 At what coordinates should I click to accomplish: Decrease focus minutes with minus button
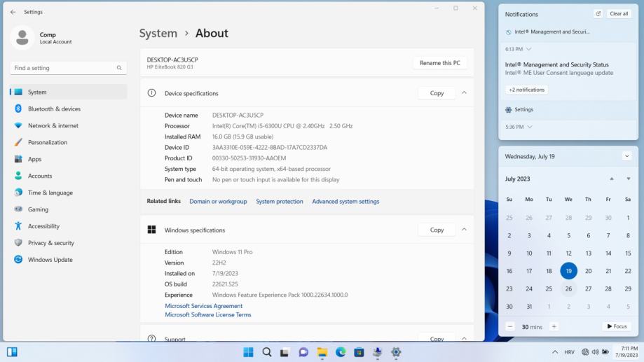(510, 326)
